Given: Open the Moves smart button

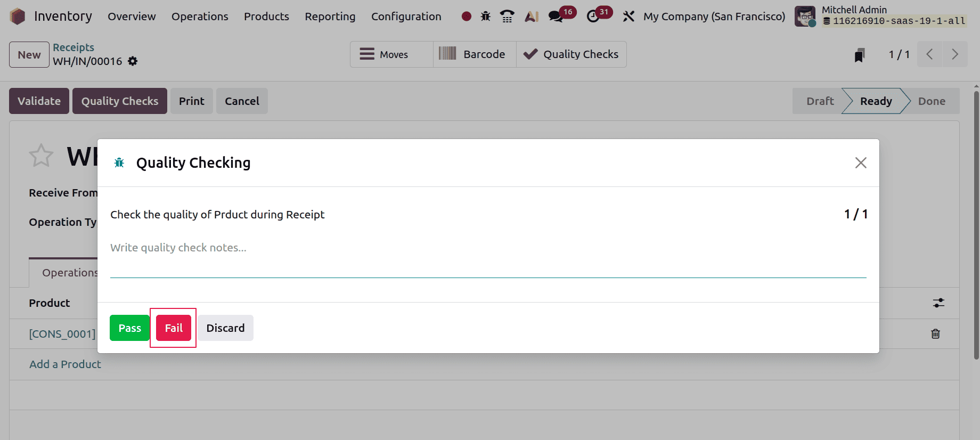Looking at the screenshot, I should point(391,54).
